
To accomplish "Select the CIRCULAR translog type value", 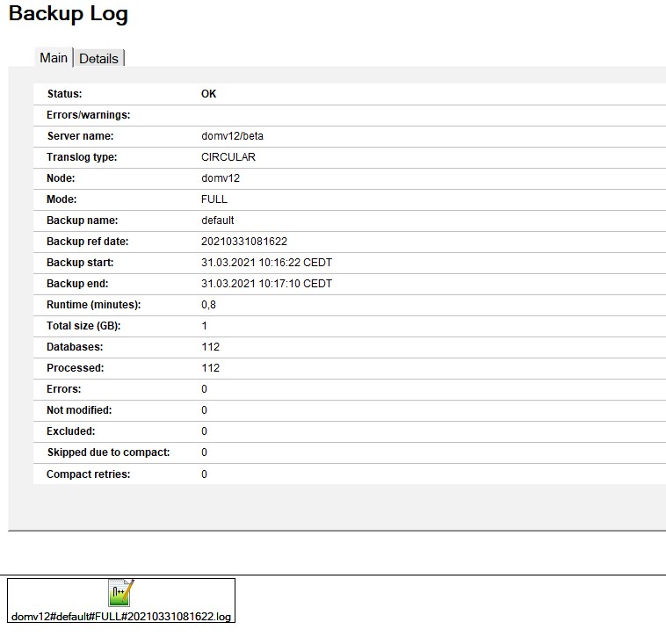I will click(x=228, y=157).
